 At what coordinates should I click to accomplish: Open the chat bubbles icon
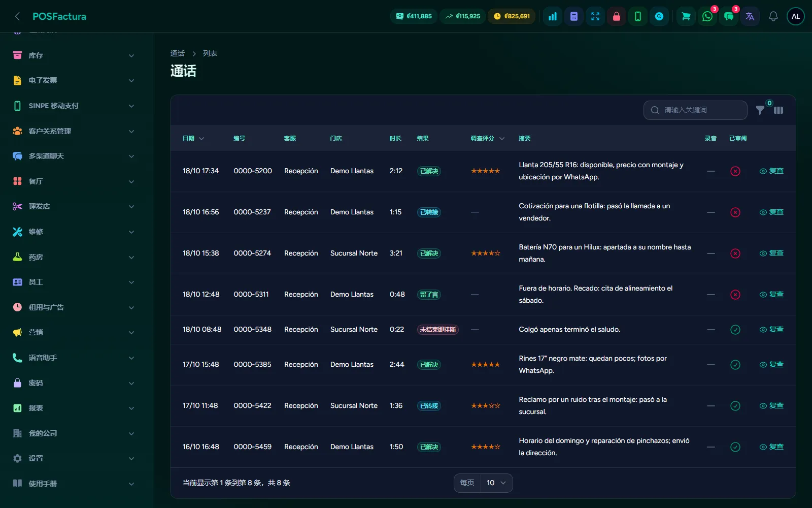729,16
